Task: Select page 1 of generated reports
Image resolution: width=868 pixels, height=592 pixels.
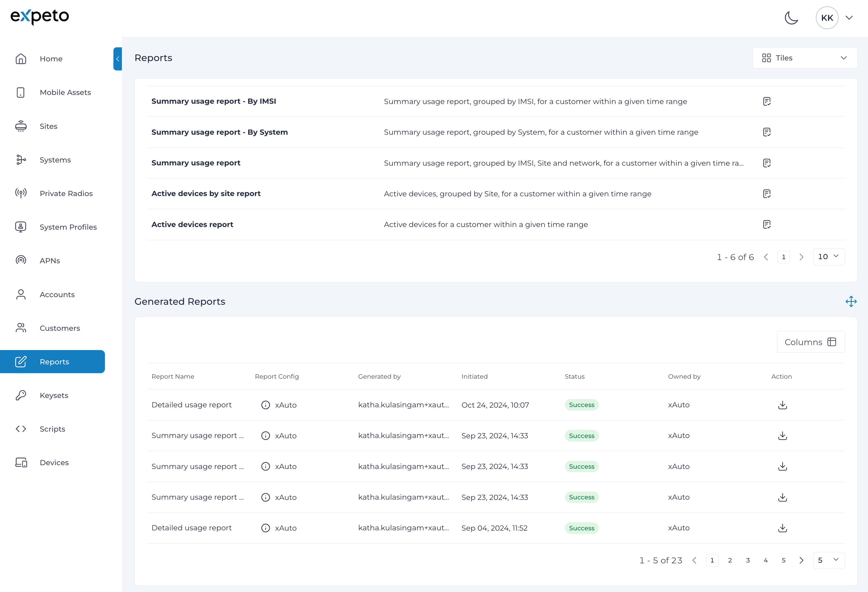Action: (712, 560)
